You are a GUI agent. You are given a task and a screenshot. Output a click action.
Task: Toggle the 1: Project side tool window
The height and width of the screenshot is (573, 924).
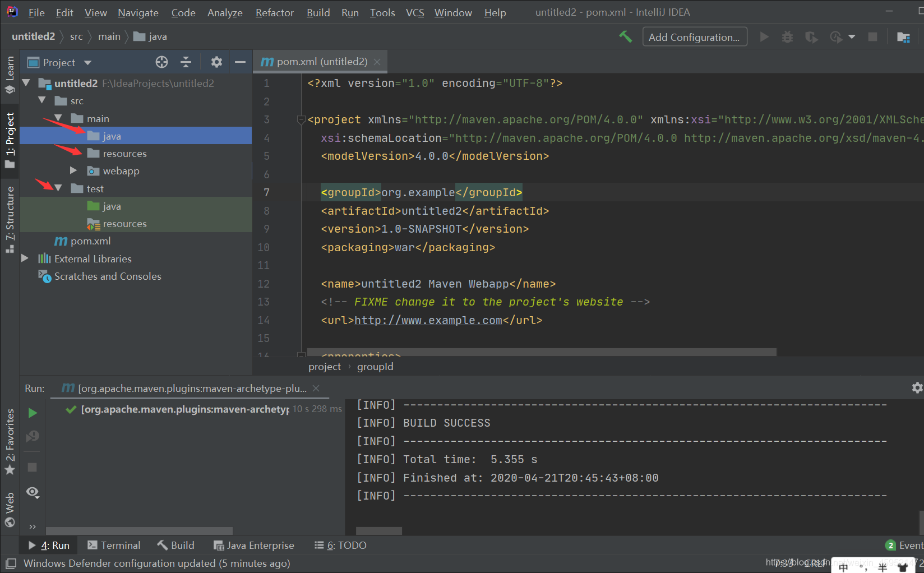coord(10,140)
